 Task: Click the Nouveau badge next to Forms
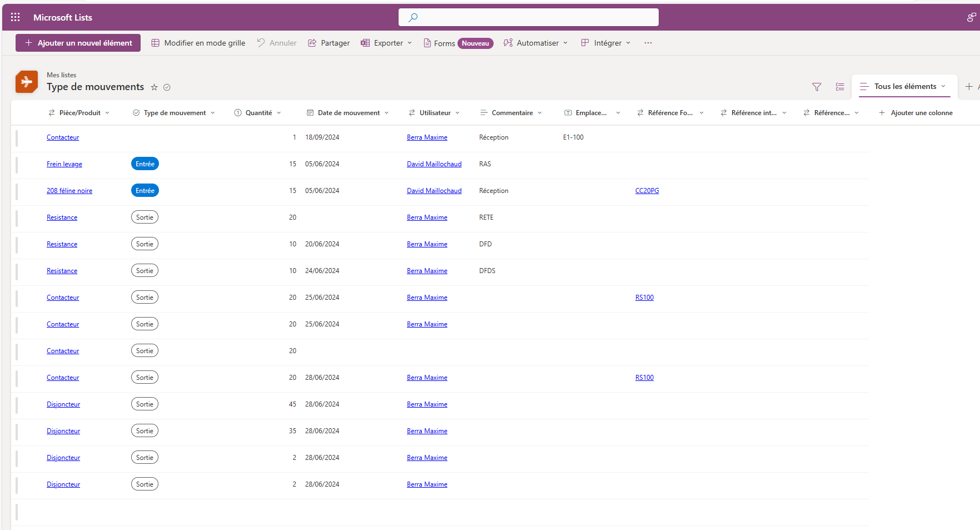pyautogui.click(x=475, y=43)
